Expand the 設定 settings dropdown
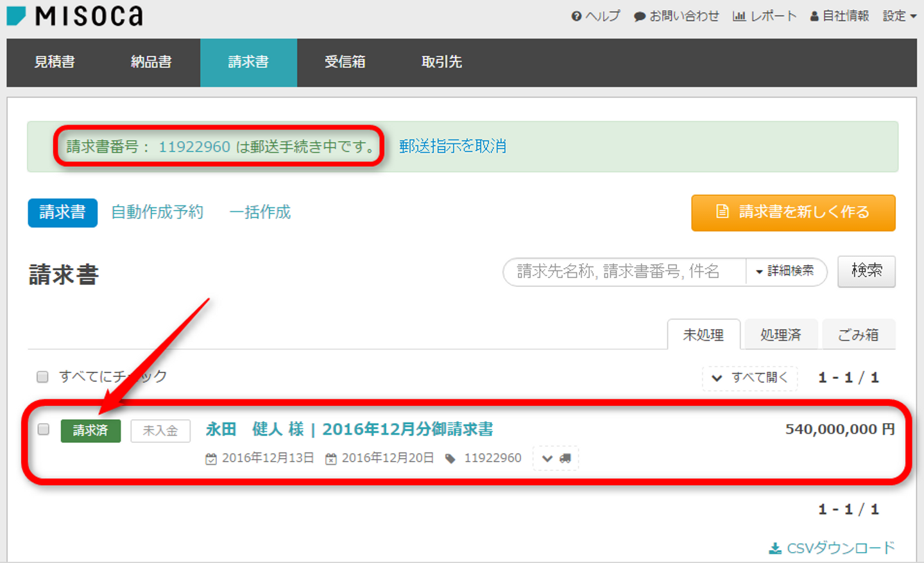This screenshot has width=924, height=563. click(x=900, y=16)
